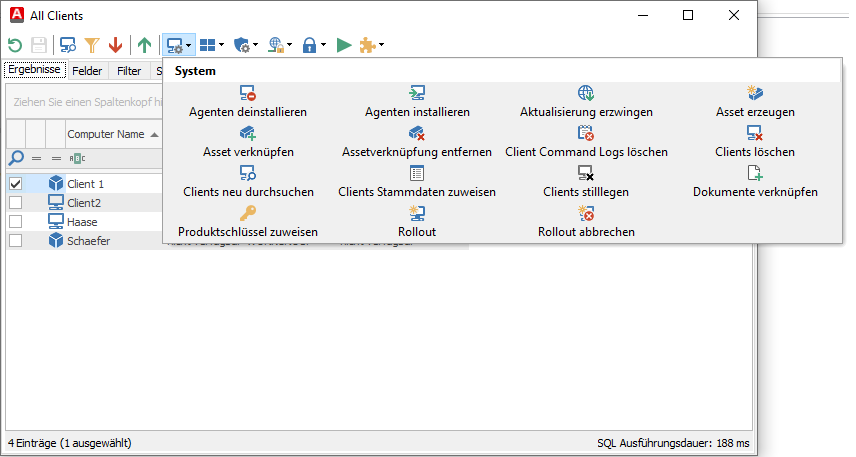Select Assetverknüpfung entfernen
Viewport: 856px width, 457px height.
[417, 142]
